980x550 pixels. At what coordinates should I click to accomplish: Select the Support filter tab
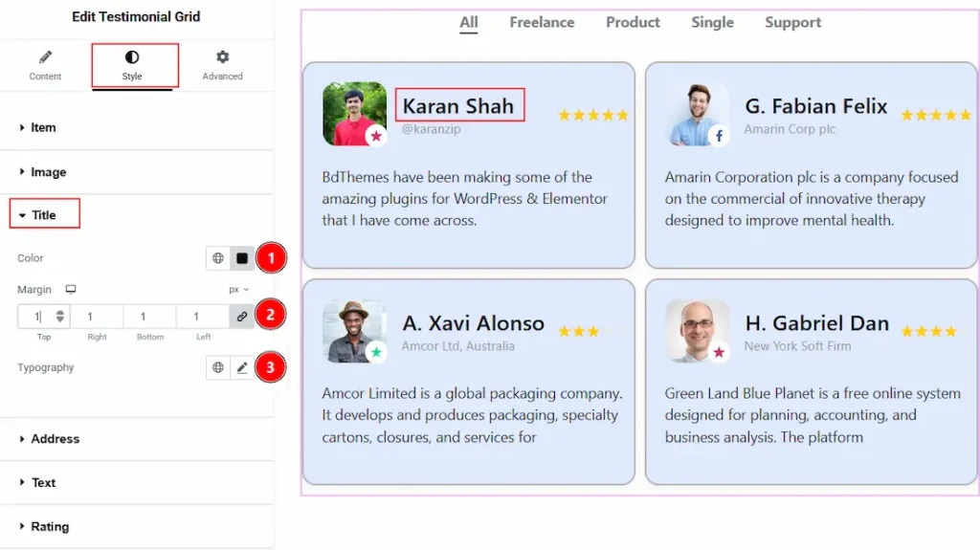point(792,22)
